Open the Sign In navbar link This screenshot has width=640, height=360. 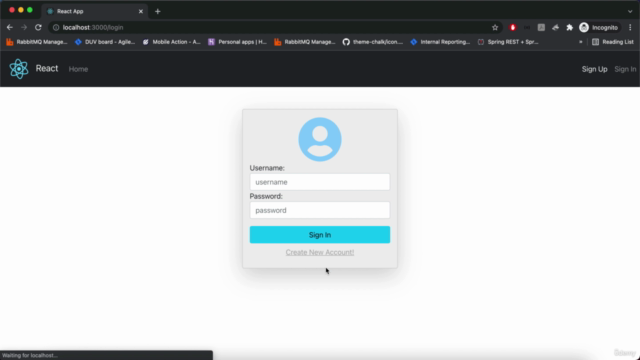click(x=625, y=69)
